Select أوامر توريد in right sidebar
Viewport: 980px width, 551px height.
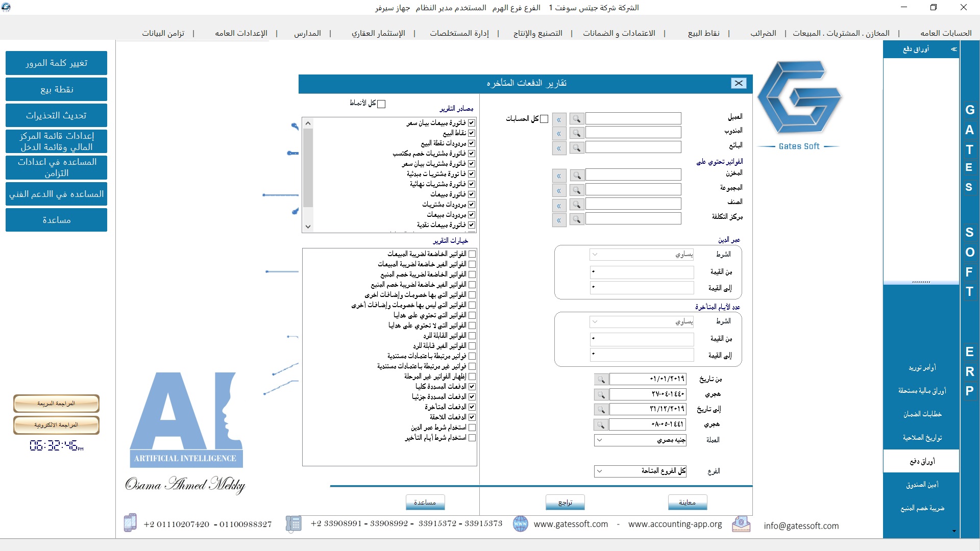pos(922,368)
